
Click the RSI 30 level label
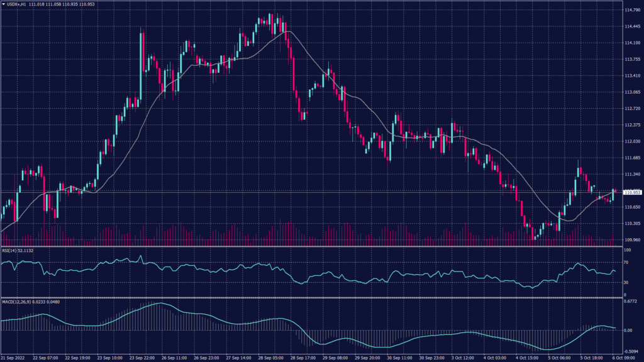(626, 282)
